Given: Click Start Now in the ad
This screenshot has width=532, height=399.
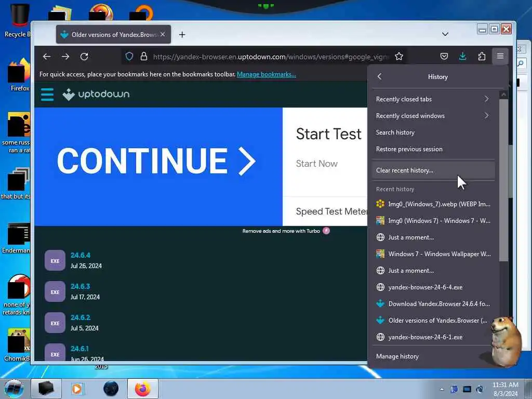Looking at the screenshot, I should [x=316, y=164].
